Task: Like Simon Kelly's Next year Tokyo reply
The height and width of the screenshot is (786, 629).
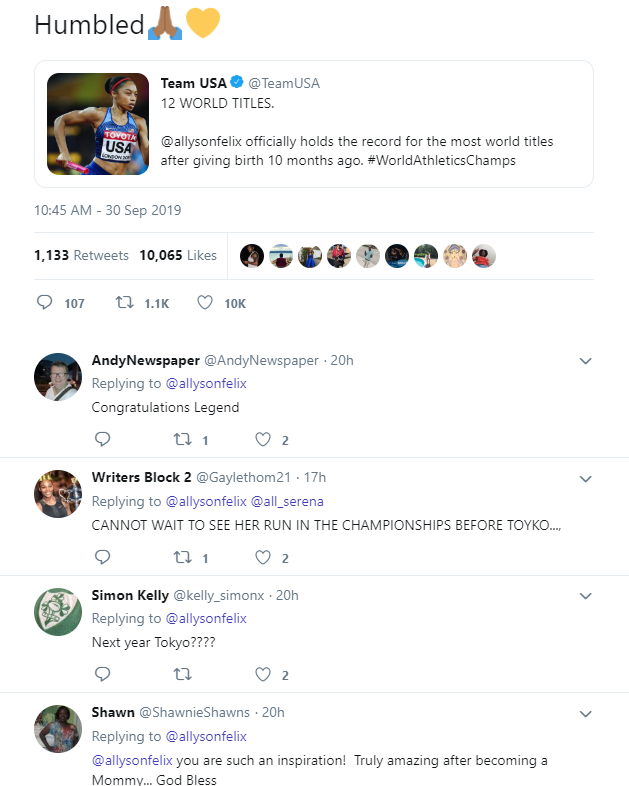Action: pos(263,674)
